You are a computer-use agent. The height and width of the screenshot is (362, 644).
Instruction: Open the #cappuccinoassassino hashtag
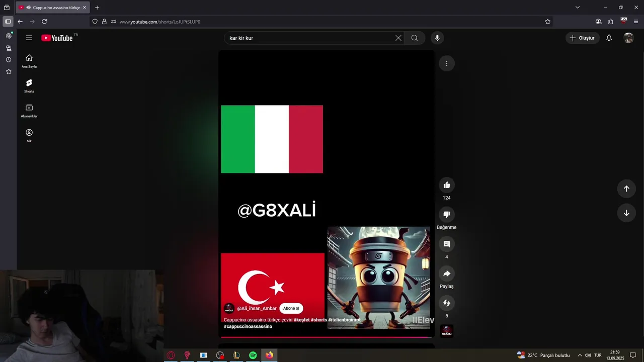click(248, 326)
